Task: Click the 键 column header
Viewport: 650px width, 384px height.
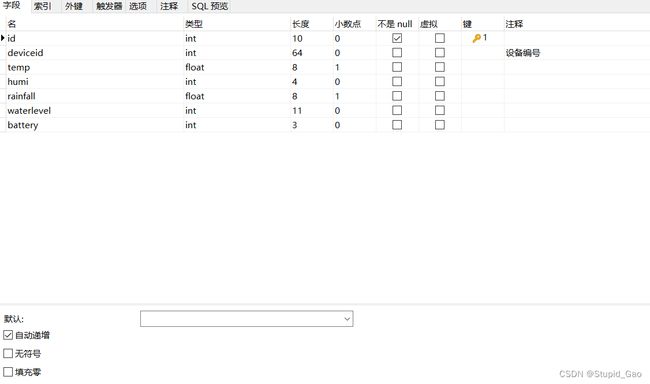Action: pos(483,24)
